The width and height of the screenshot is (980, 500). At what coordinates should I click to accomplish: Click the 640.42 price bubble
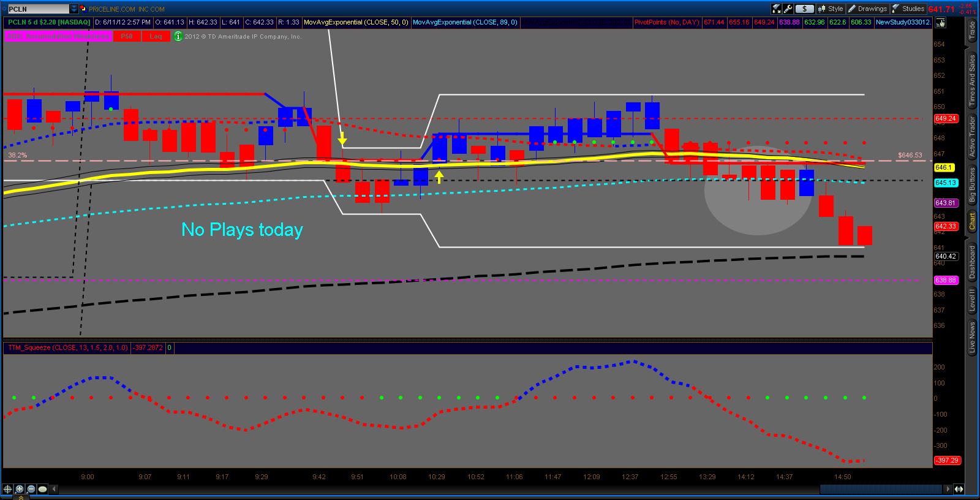click(x=946, y=257)
